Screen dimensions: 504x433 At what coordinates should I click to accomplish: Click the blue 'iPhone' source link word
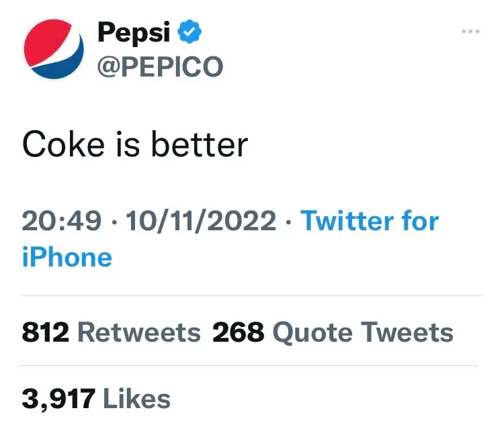tap(67, 257)
